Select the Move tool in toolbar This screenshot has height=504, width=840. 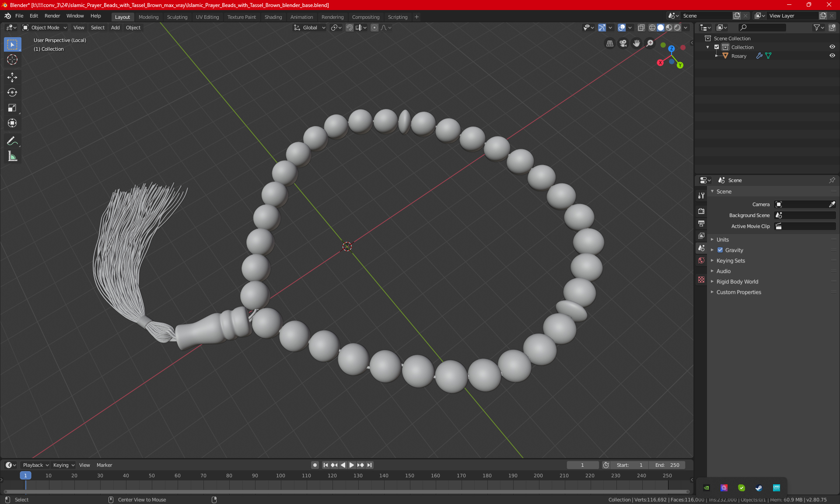tap(12, 77)
